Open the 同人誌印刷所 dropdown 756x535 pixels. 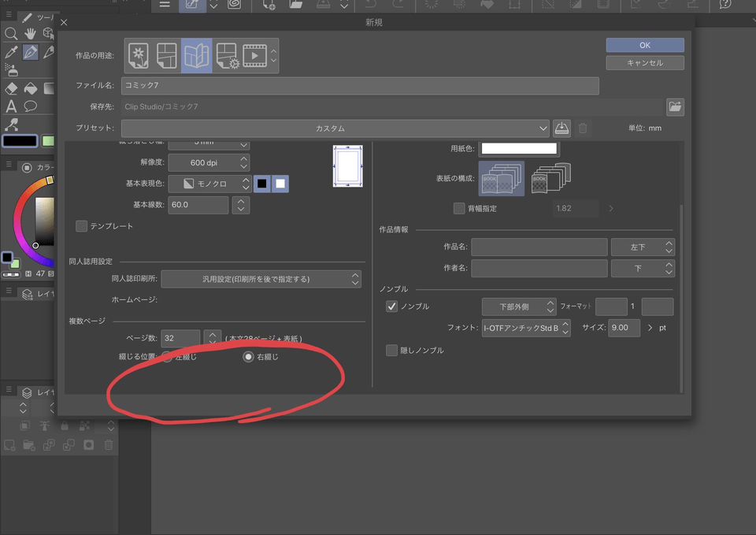tap(261, 279)
